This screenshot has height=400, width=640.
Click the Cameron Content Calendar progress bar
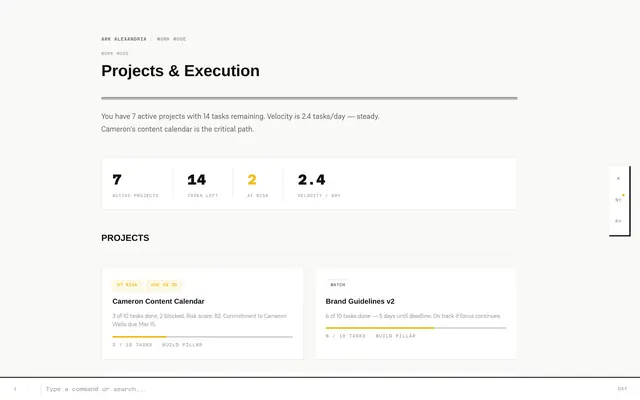[202, 337]
